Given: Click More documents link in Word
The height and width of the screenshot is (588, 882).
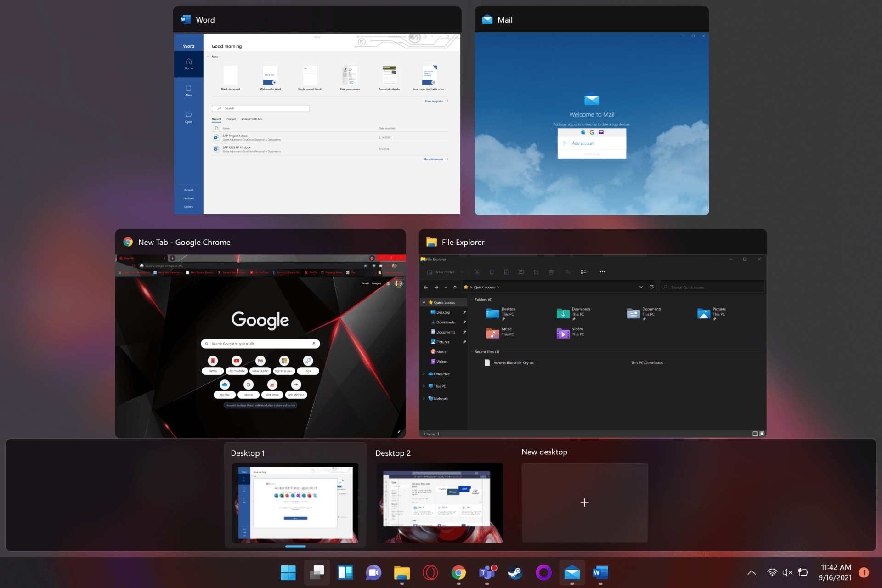Looking at the screenshot, I should (436, 159).
